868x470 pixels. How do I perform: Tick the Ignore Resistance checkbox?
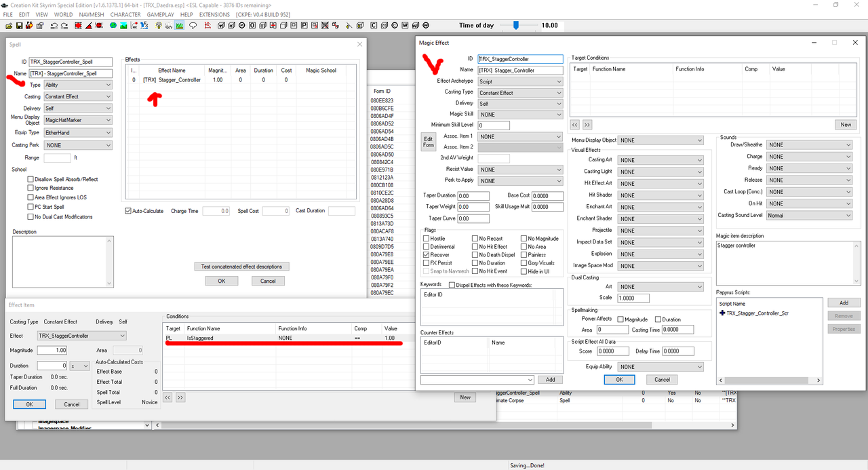[31, 188]
